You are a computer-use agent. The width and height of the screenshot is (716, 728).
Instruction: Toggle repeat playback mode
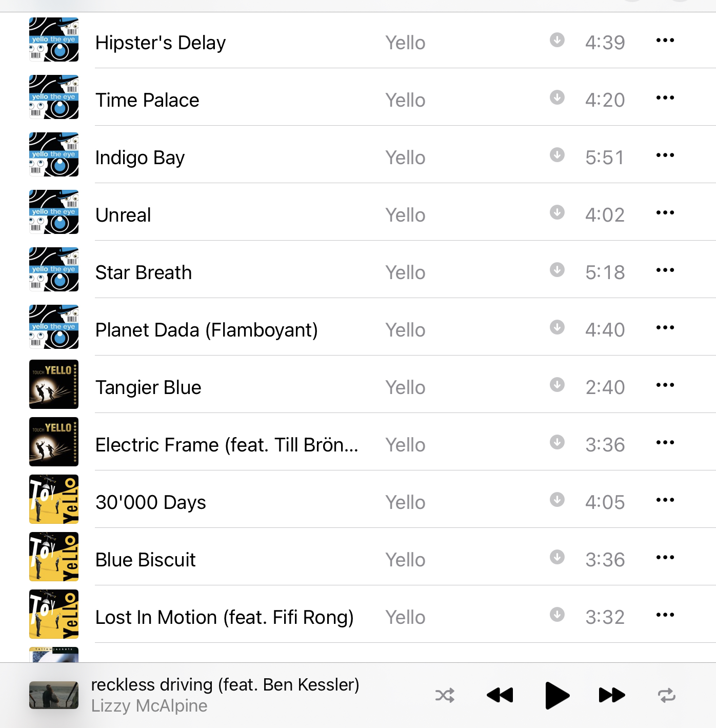pyautogui.click(x=667, y=696)
